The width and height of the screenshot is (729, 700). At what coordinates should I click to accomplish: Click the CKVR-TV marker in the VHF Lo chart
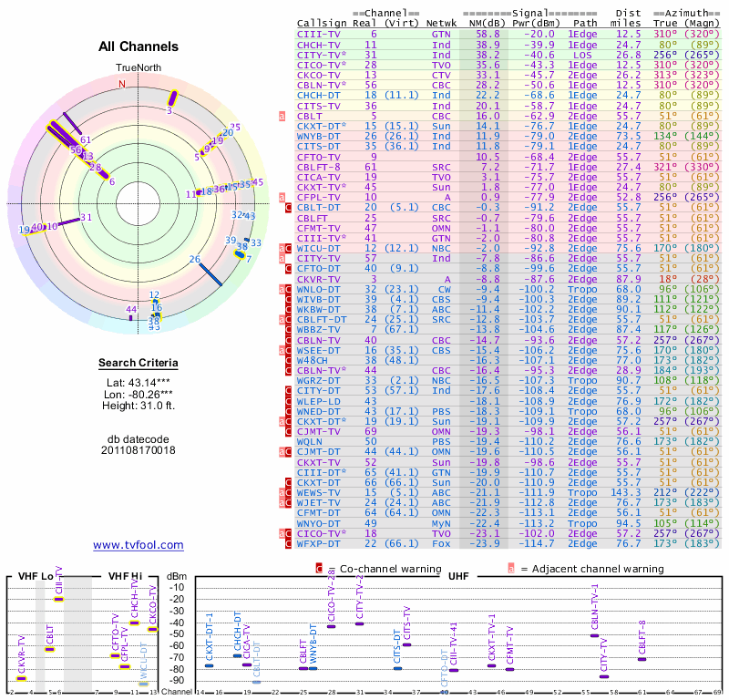click(x=21, y=679)
